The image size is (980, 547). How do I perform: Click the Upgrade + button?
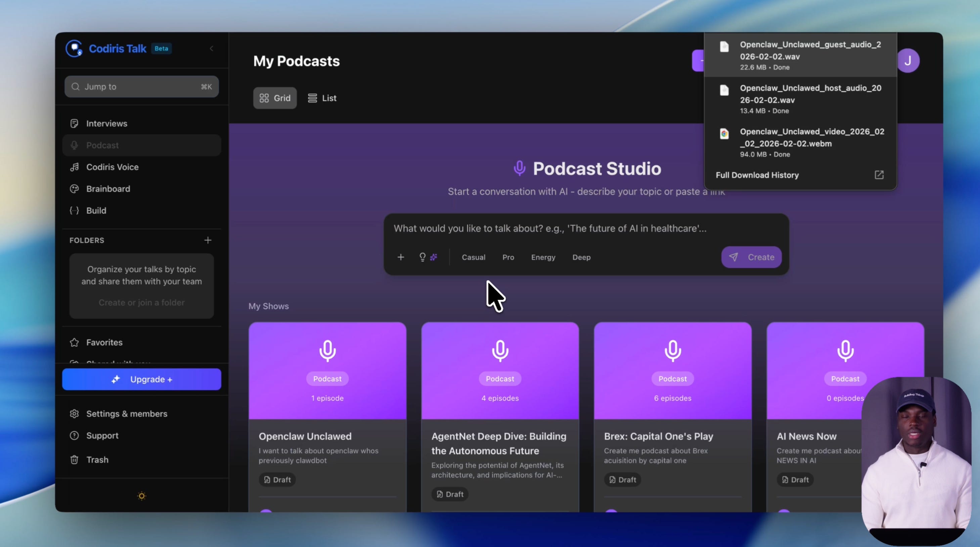141,379
